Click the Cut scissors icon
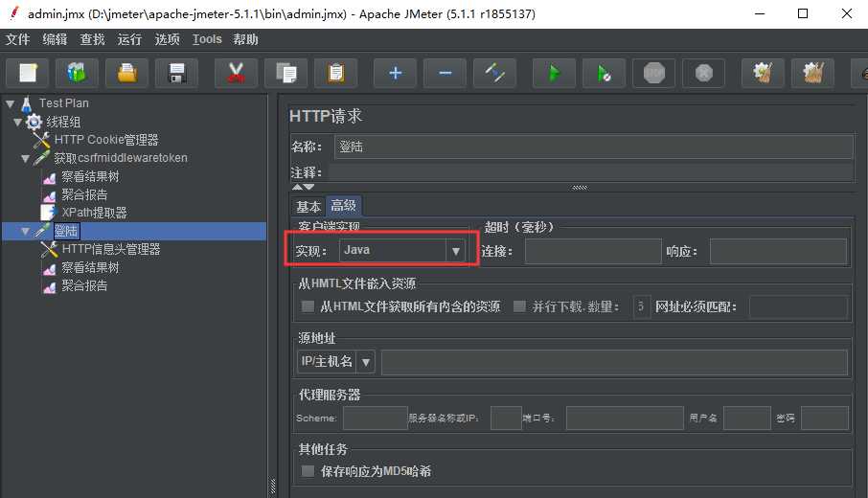Screen dimensions: 868x498 237,73
